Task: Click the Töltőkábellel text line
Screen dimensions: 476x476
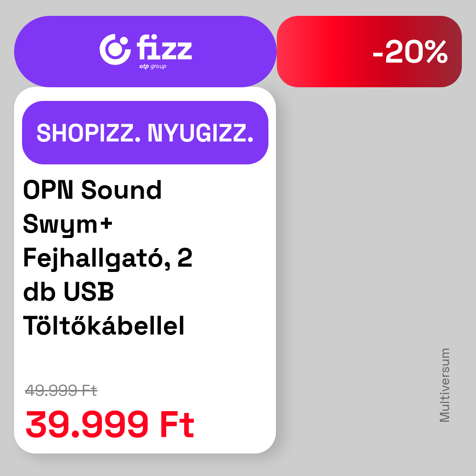Action: tap(104, 325)
